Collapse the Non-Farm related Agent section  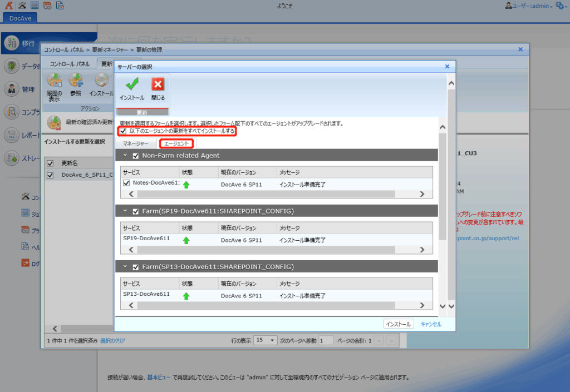[125, 155]
